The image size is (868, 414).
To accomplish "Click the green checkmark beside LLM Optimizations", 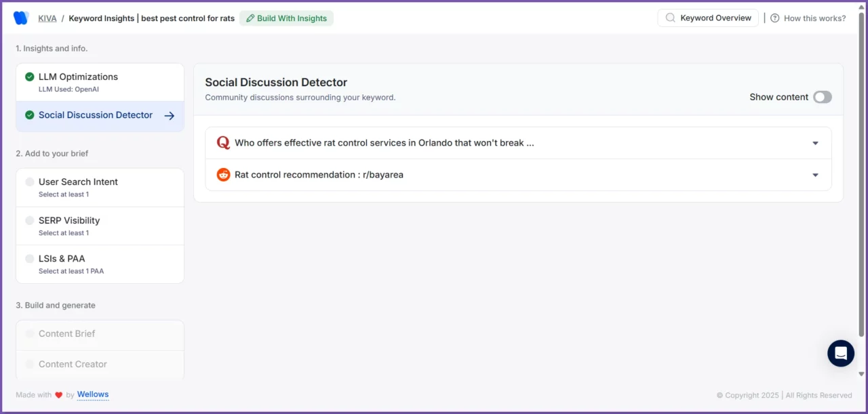I will [x=28, y=77].
